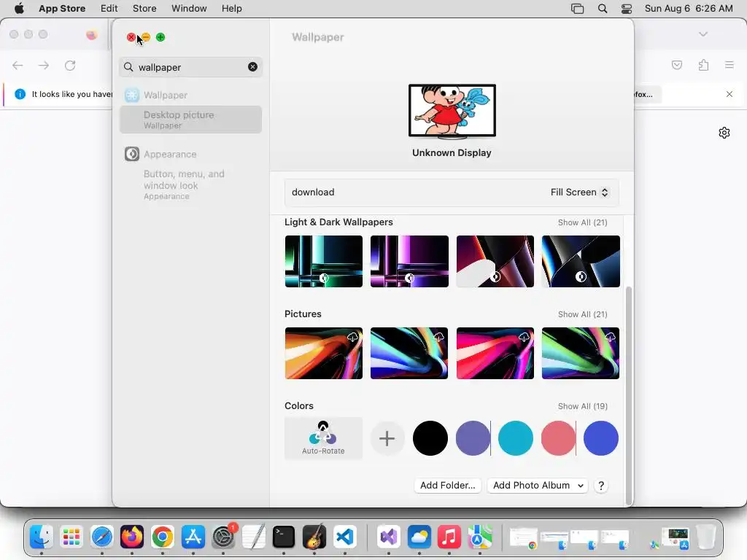Screen dimensions: 747x560
Task: Open blue Visual Studio Code from the Dock
Action: pos(345,537)
